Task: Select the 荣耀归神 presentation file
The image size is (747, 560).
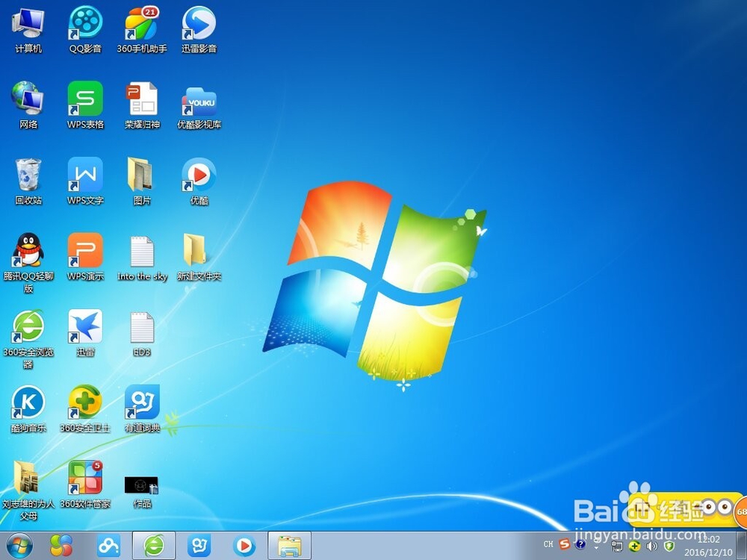Action: click(x=142, y=105)
